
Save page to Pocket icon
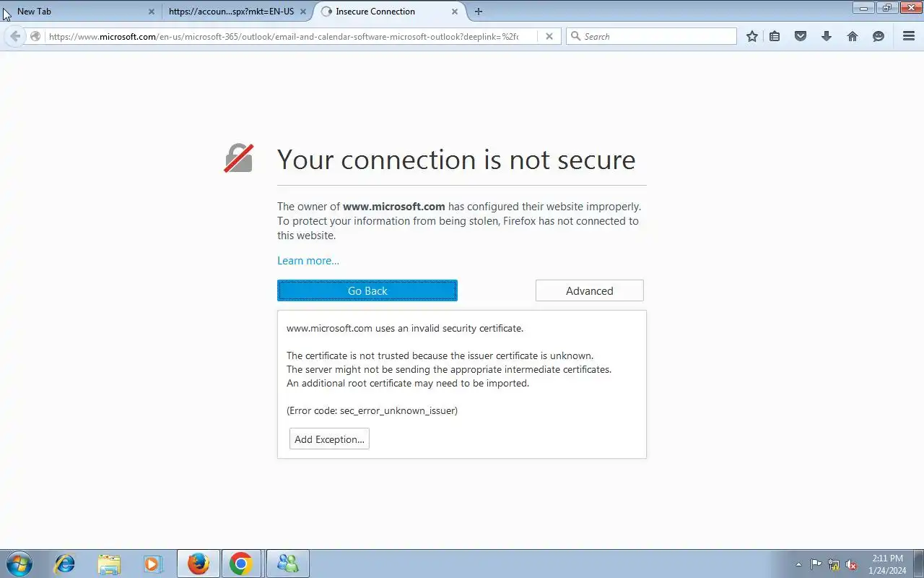(x=801, y=36)
